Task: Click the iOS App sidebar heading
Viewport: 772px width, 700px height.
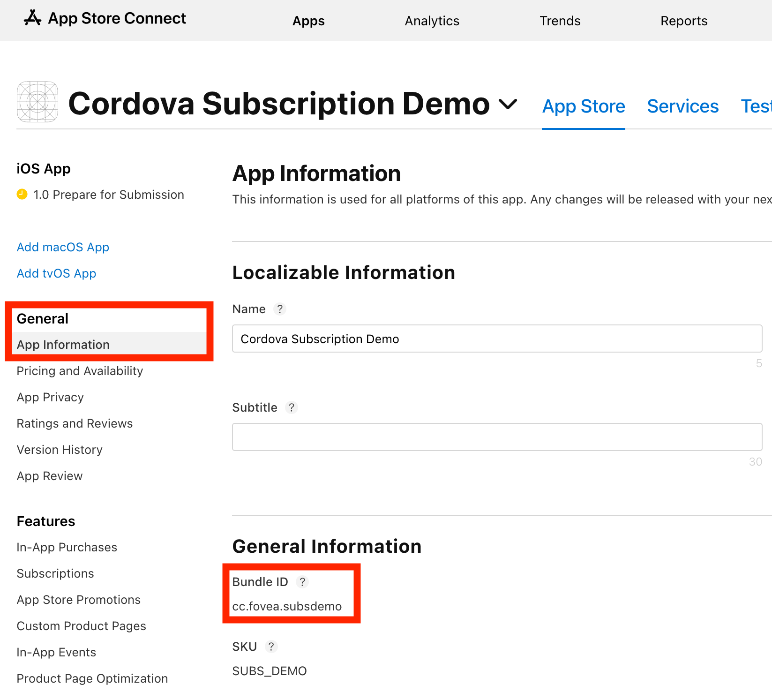Action: click(44, 169)
